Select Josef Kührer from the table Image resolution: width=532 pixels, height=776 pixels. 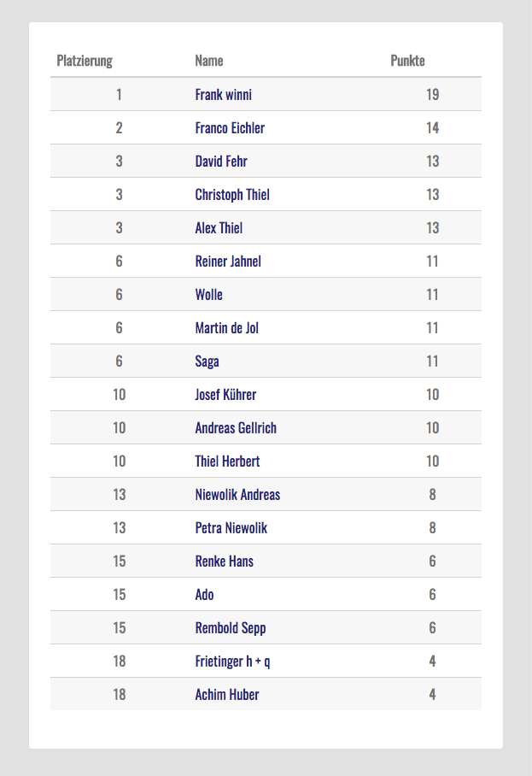point(225,395)
